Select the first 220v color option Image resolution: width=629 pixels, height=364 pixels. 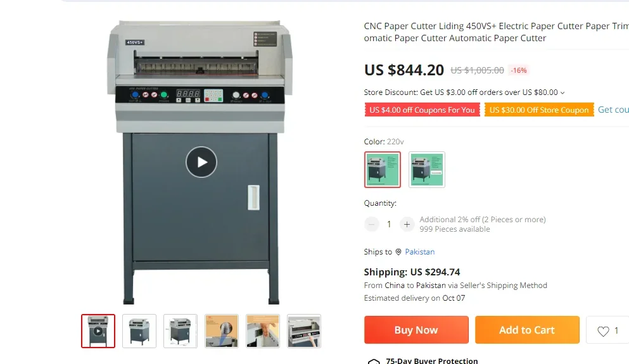click(x=383, y=169)
